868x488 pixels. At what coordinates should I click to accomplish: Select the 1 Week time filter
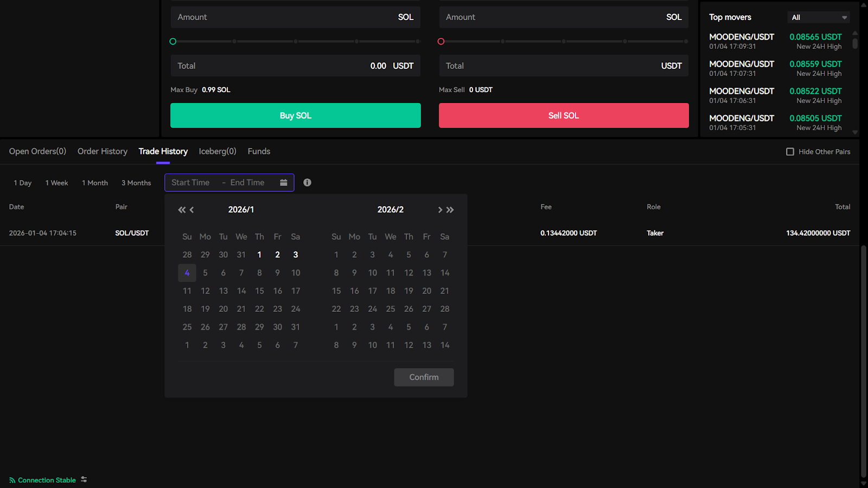[56, 183]
